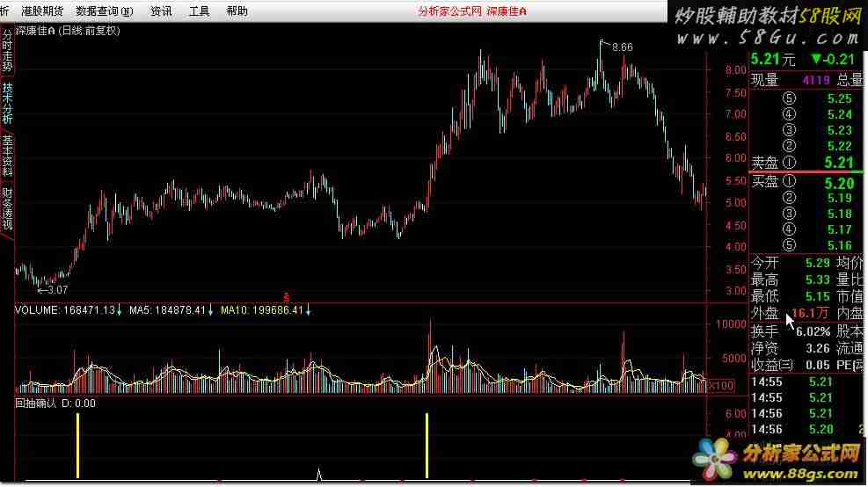Switch to 基本资料 side tab

coord(7,156)
